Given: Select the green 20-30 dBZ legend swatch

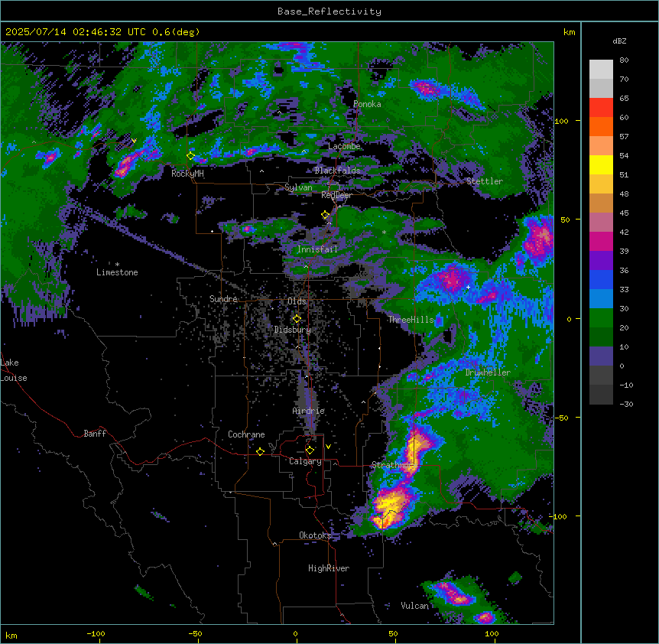Looking at the screenshot, I should 601,318.
